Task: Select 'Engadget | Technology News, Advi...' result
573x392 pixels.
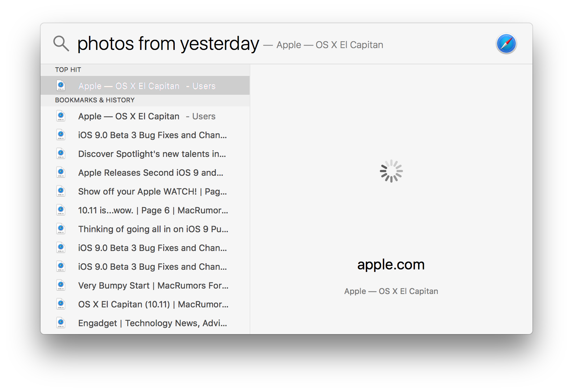Action: tap(145, 323)
